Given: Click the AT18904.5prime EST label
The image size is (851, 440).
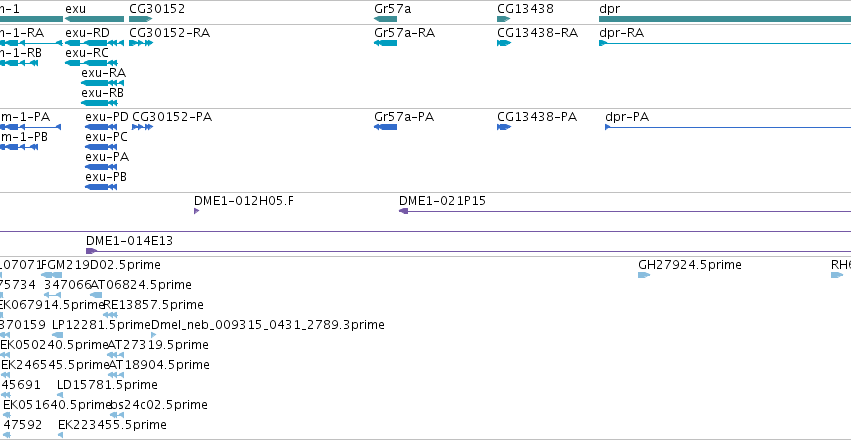Looking at the screenshot, I should (x=159, y=366).
